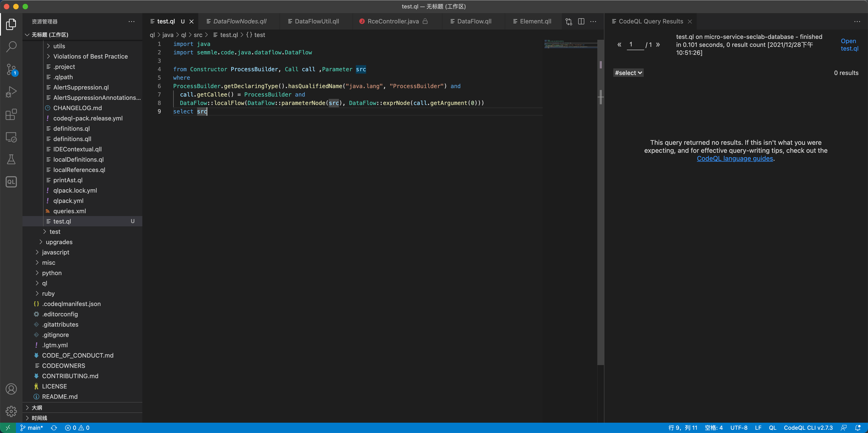Open Explorer panel more actions ellipsis
This screenshot has height=433, width=868.
(131, 22)
